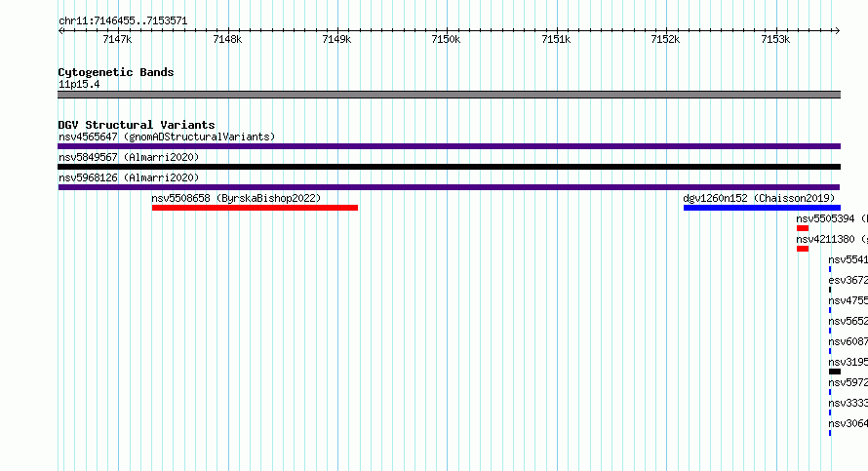
Task: Click the 7148k ruler tick label
Action: tap(227, 39)
